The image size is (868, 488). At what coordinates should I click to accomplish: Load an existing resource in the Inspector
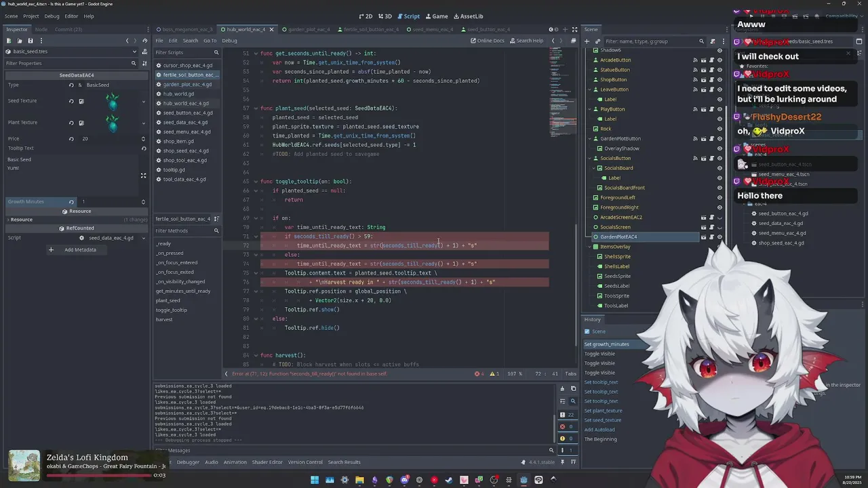19,41
